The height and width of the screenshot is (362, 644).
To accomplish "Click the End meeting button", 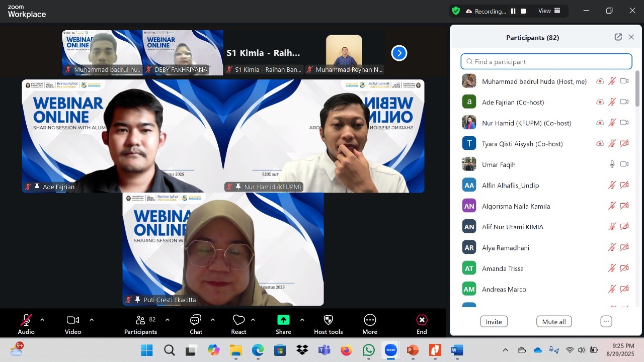I will click(422, 324).
